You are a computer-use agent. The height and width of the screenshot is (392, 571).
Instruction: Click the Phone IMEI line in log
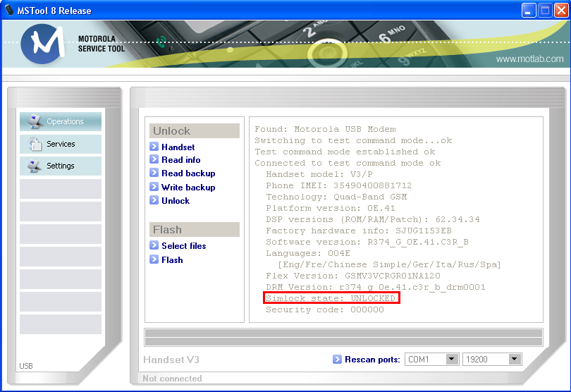tap(338, 185)
